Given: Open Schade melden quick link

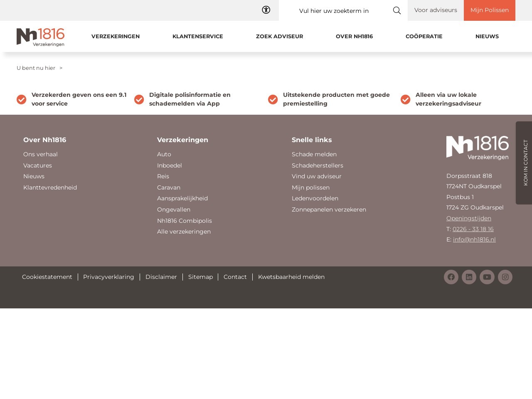Looking at the screenshot, I should pyautogui.click(x=314, y=155).
